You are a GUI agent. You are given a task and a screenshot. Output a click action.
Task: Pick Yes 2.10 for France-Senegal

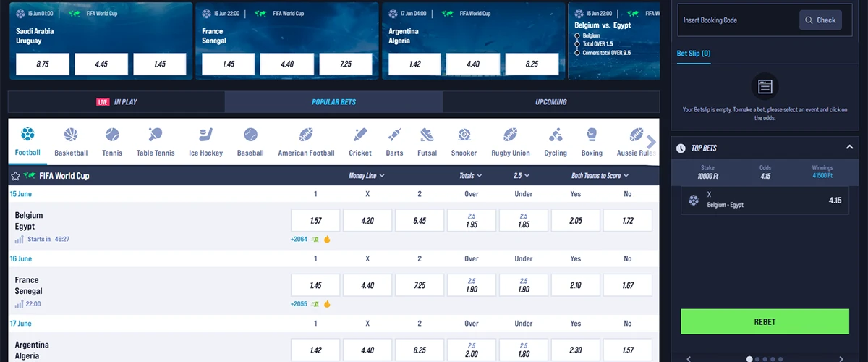click(x=576, y=286)
